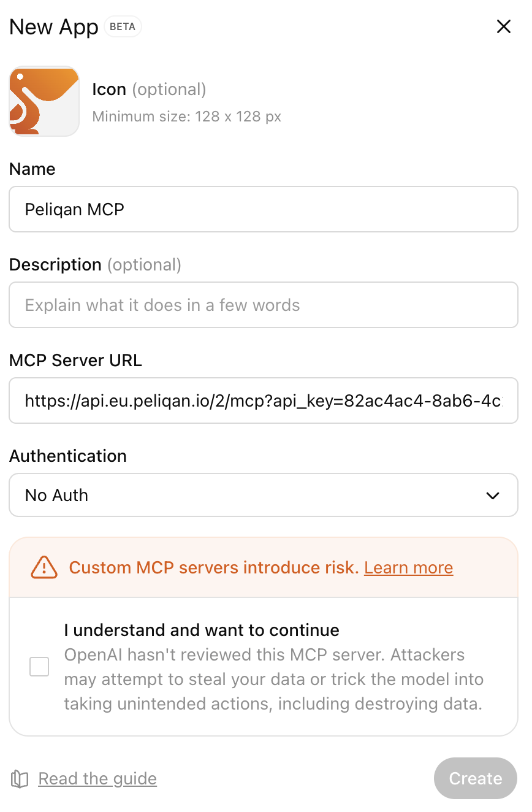The height and width of the screenshot is (812, 532).
Task: Click the warning triangle icon
Action: 44,568
